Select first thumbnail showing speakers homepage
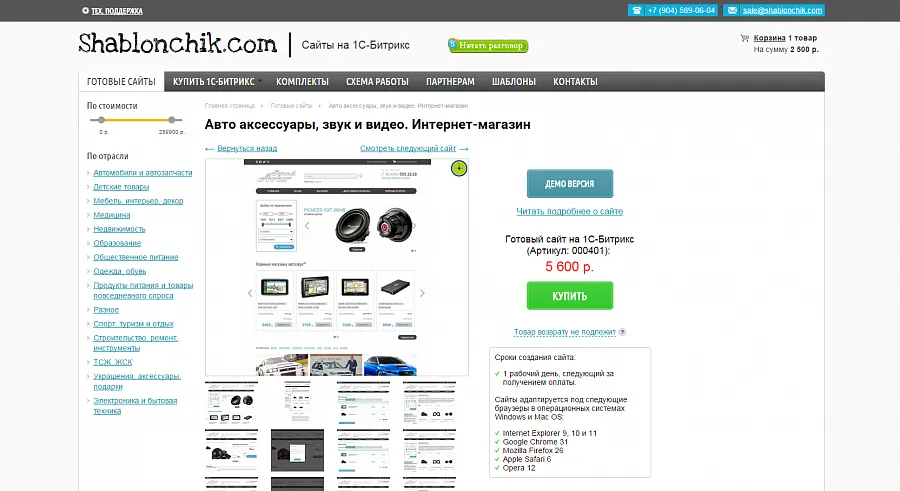This screenshot has width=900, height=491. click(231, 403)
